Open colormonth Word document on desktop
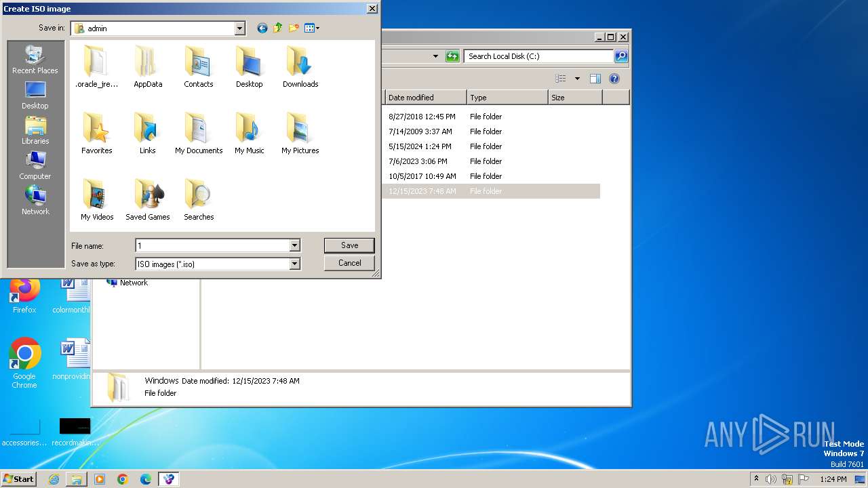 [72, 296]
